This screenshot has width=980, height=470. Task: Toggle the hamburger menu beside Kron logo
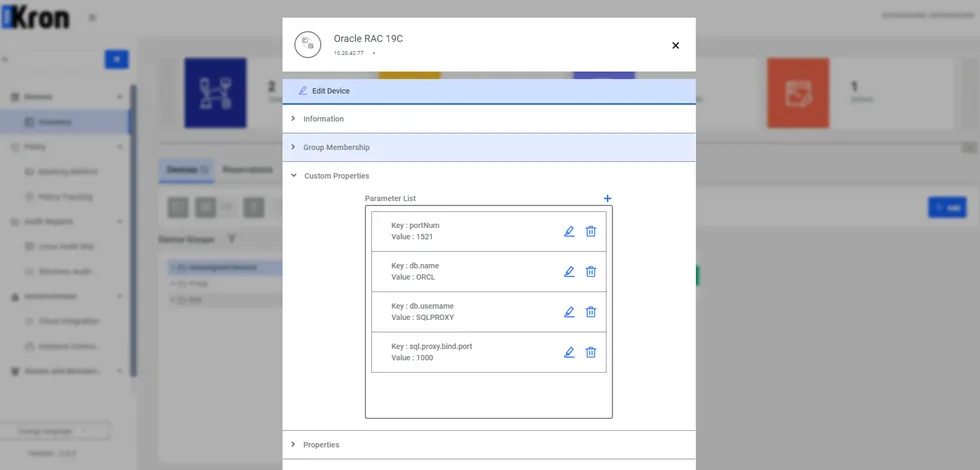click(x=92, y=18)
